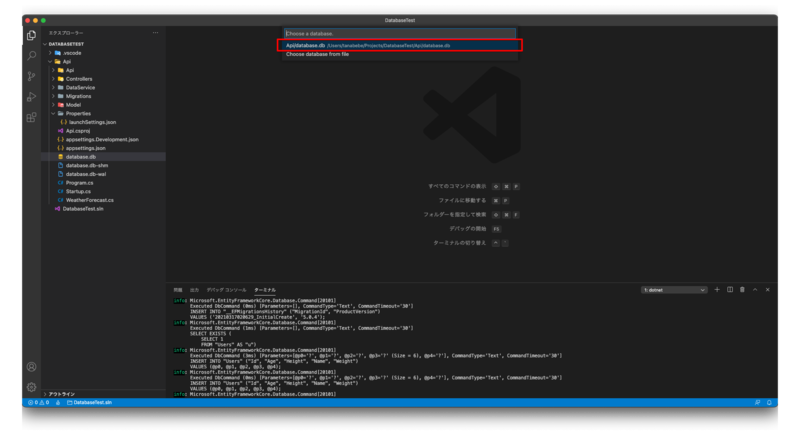
Task: Click DatabaseTest.sln project in status bar
Action: pos(89,402)
